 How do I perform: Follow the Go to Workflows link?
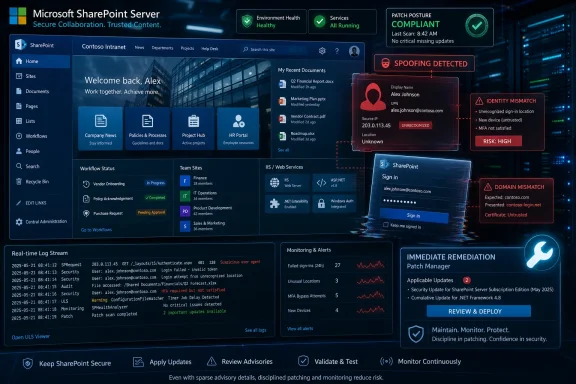[96, 230]
